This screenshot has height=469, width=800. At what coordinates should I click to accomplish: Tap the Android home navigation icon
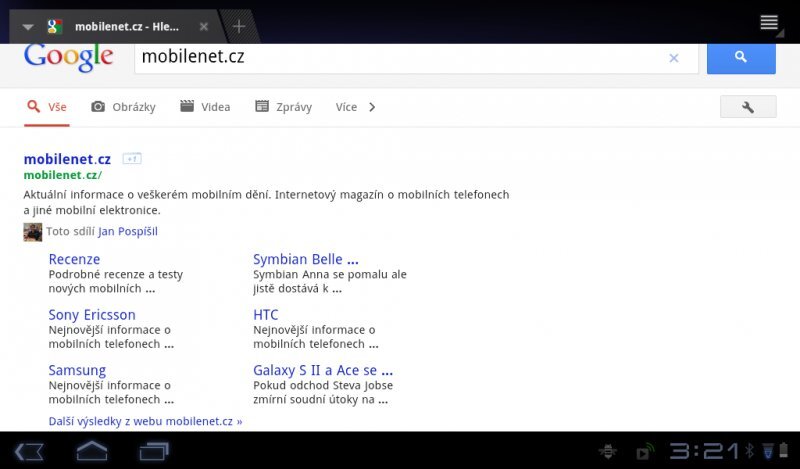[x=92, y=451]
